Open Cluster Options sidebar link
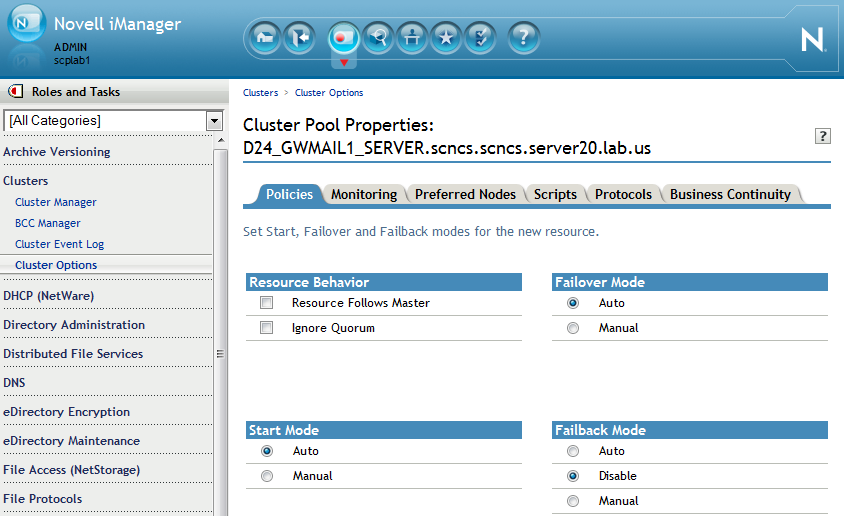844x516 pixels. [x=56, y=265]
